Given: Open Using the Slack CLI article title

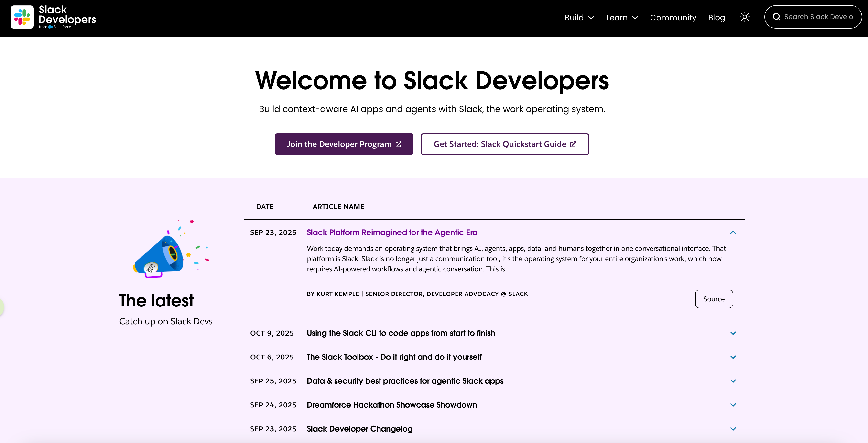Looking at the screenshot, I should coord(401,333).
